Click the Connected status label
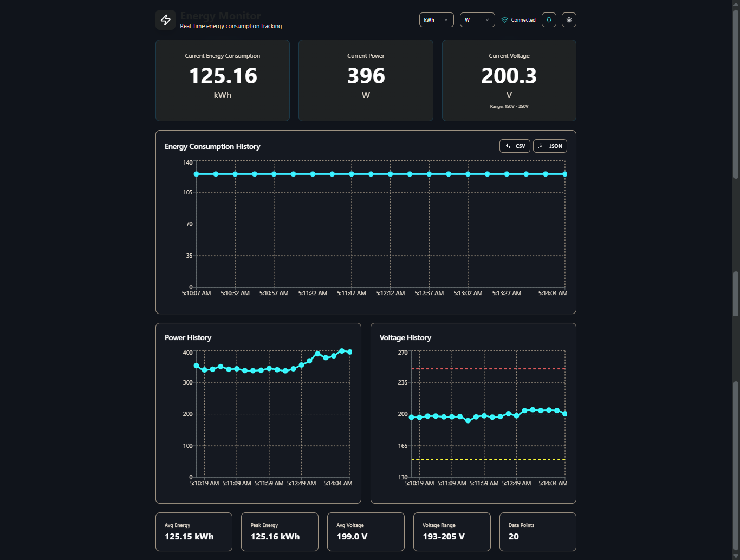Viewport: 740px width, 560px height. [x=523, y=20]
